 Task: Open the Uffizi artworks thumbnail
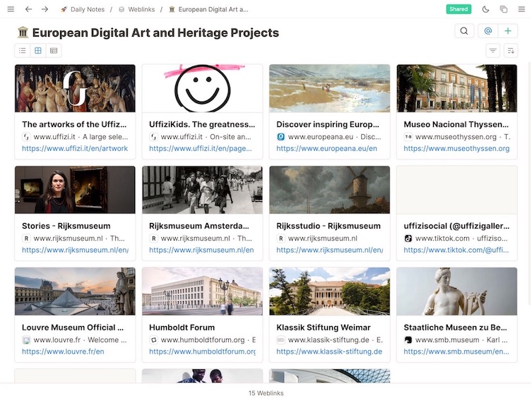tap(75, 88)
